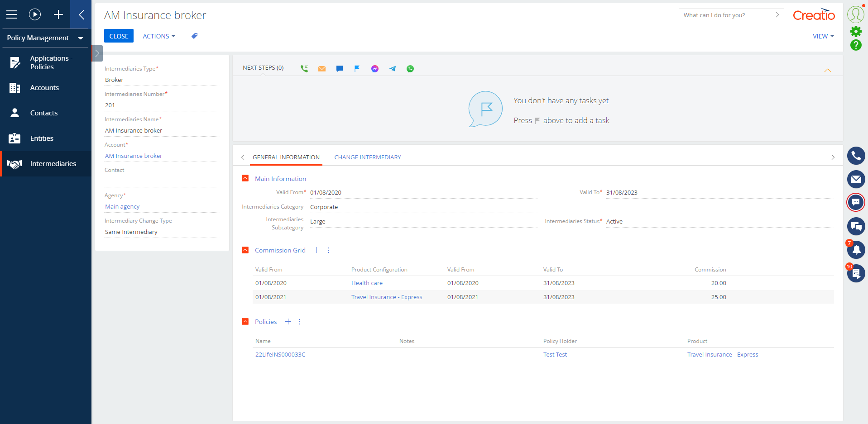Select the GENERAL INFORMATION tab
868x424 pixels.
tap(286, 157)
